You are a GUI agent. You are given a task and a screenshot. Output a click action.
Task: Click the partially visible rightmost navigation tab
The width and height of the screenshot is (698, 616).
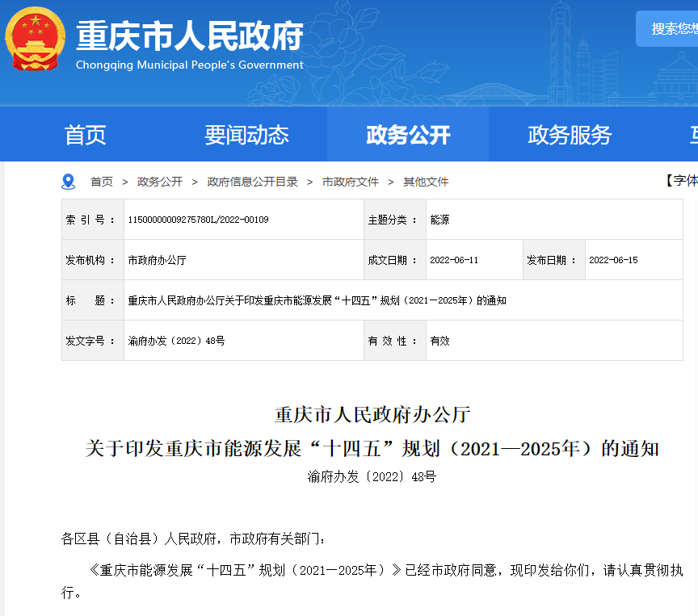coord(692,135)
